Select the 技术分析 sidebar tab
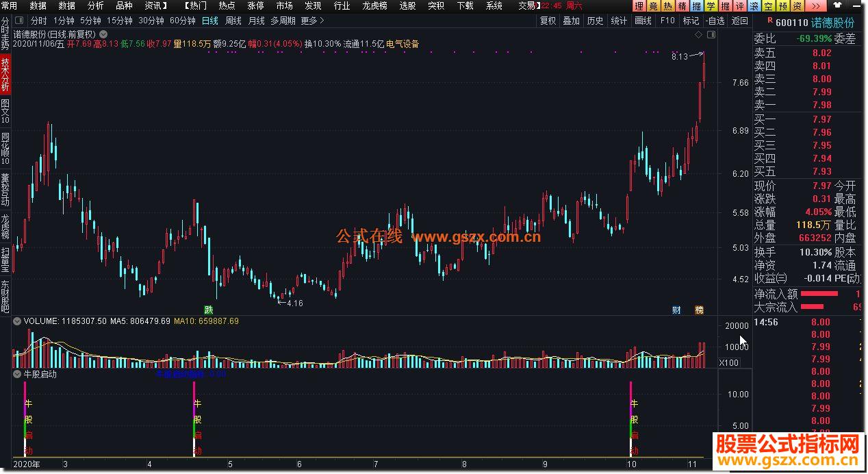 point(5,75)
